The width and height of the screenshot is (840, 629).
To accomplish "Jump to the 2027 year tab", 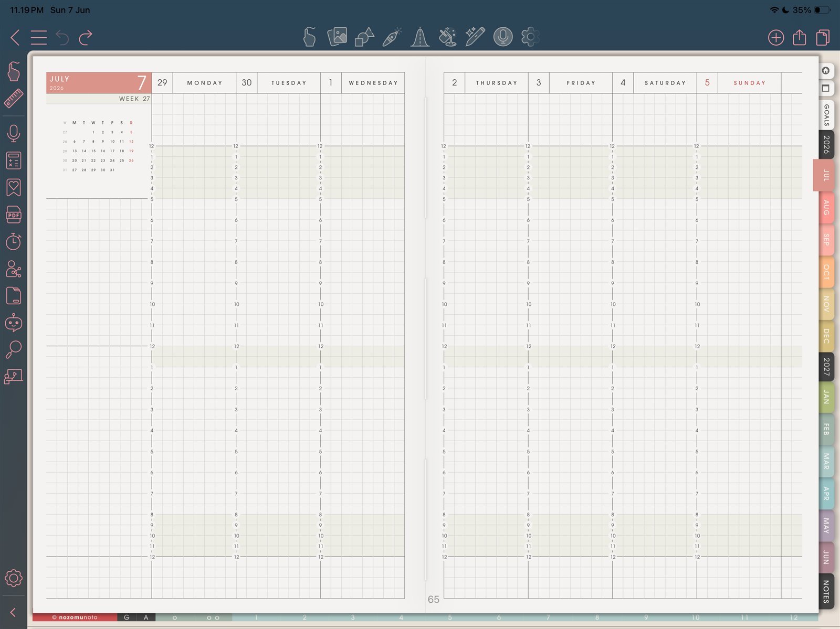I will click(x=826, y=366).
